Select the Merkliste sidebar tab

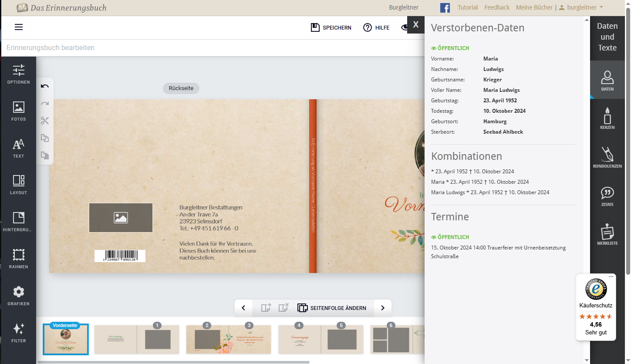point(607,234)
